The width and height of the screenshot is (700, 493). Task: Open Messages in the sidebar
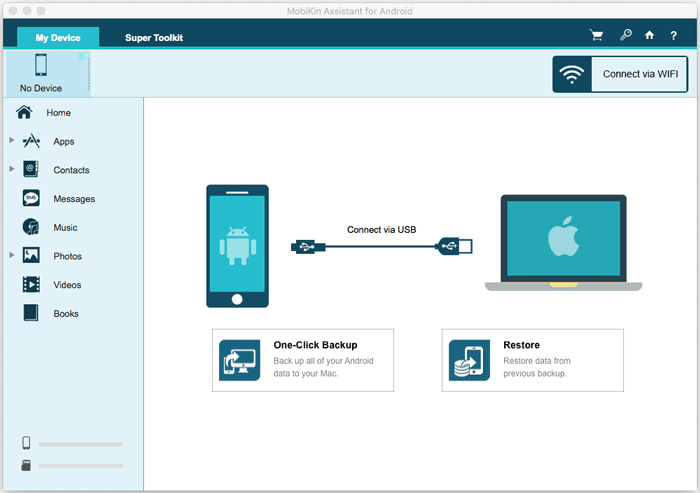(74, 199)
